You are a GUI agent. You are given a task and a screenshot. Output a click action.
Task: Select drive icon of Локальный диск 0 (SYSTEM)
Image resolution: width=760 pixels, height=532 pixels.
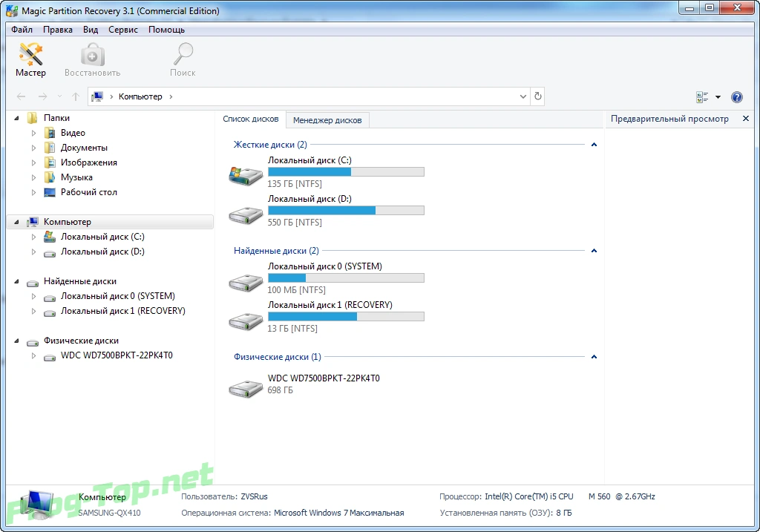coord(246,282)
